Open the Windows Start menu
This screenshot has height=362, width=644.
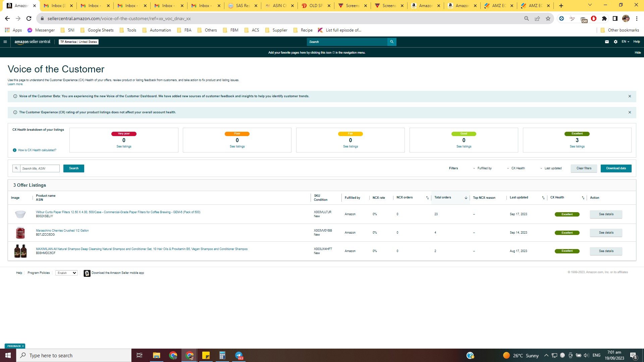click(8, 355)
